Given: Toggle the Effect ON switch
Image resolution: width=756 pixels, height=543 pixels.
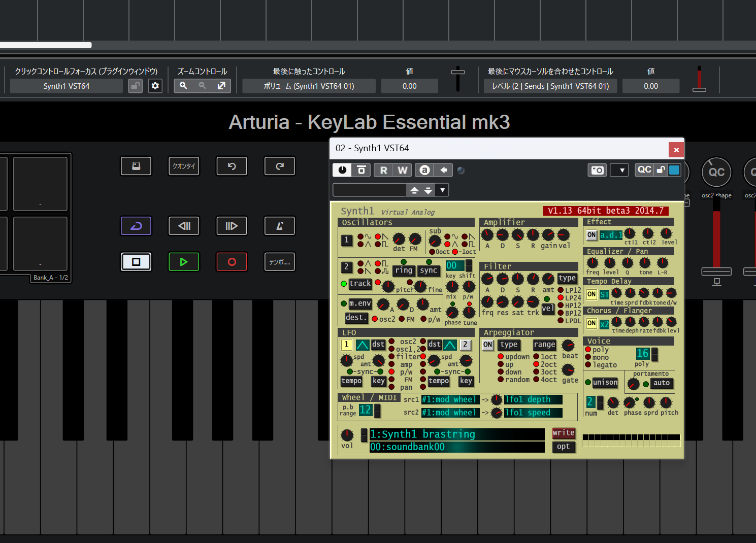Looking at the screenshot, I should tap(591, 235).
